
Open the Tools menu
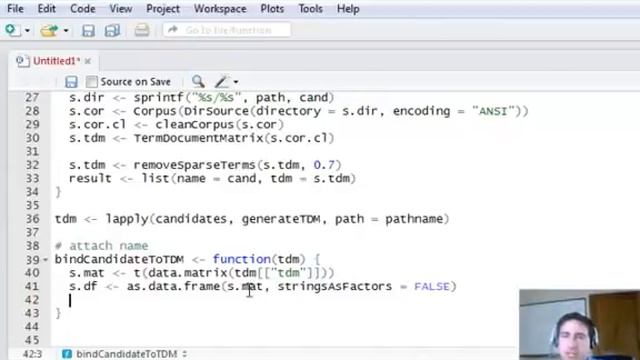tap(310, 9)
